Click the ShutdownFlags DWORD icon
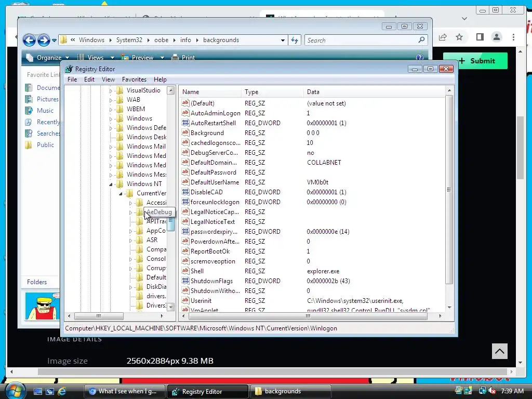This screenshot has width=532, height=399. (x=185, y=281)
